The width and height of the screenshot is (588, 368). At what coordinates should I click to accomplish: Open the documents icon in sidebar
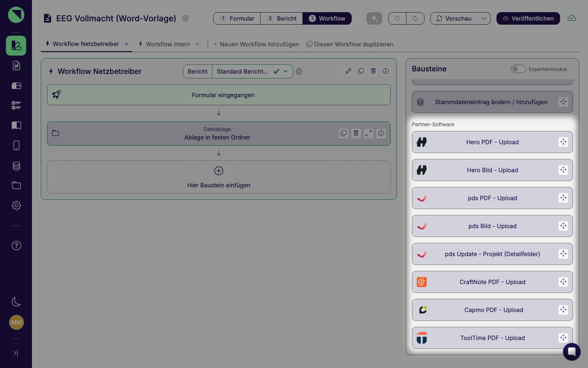pyautogui.click(x=16, y=66)
